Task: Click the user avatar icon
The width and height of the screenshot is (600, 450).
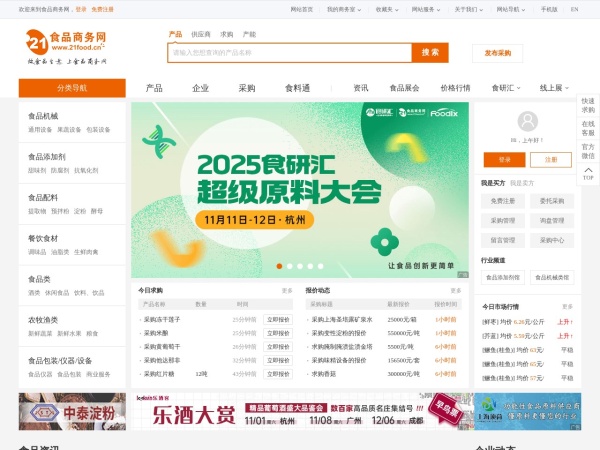Action: (x=528, y=121)
